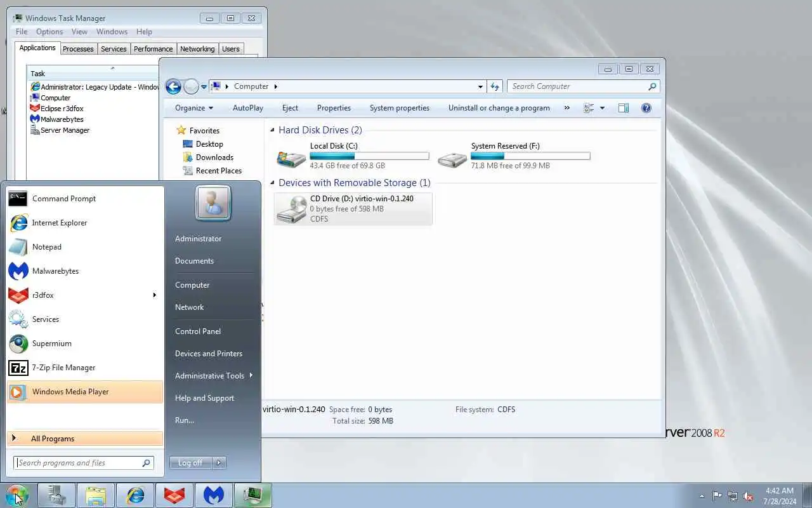
Task: Select Downloads in Favorites
Action: point(214,157)
